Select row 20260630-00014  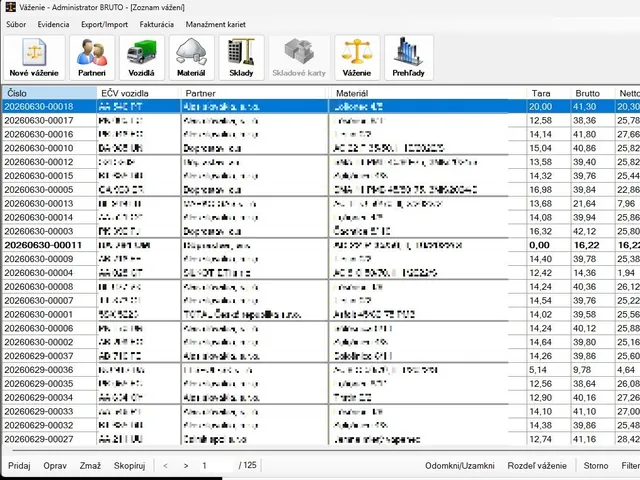click(x=321, y=218)
